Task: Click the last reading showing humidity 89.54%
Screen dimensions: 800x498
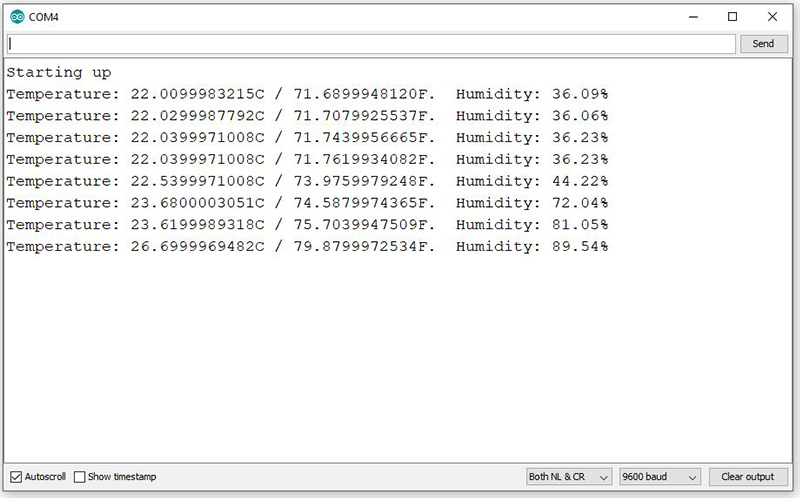Action: coord(307,246)
